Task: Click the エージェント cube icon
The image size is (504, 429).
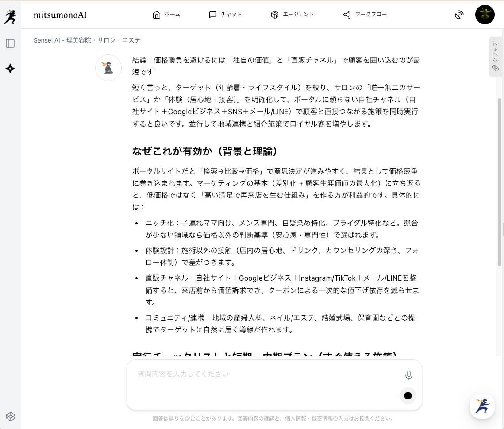Action: pyautogui.click(x=275, y=15)
